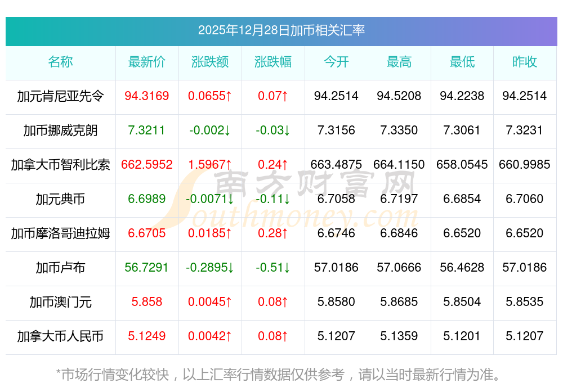563x392 pixels.
Task: Click the previous close 660.9985
Action: [x=525, y=165]
